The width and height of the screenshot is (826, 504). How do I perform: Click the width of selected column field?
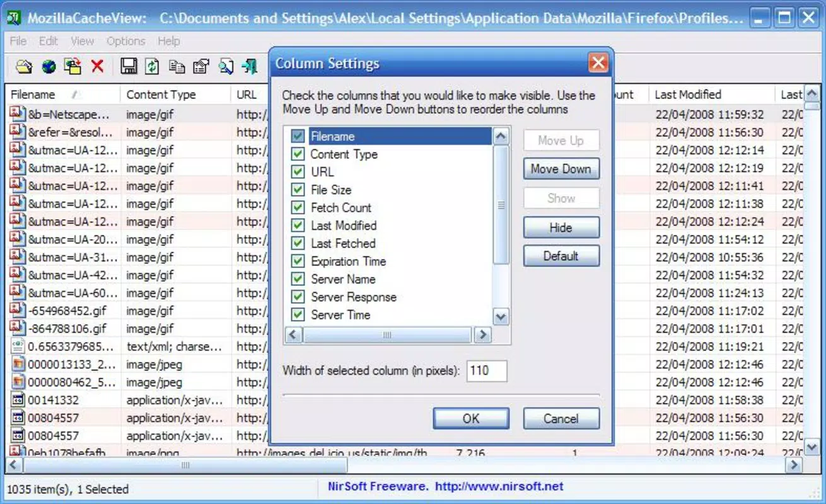click(x=487, y=371)
